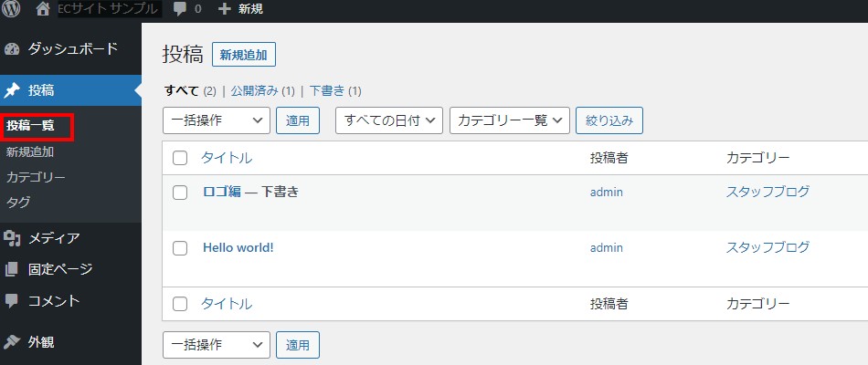This screenshot has height=365, width=868.
Task: Click the home site icon
Action: (43, 10)
